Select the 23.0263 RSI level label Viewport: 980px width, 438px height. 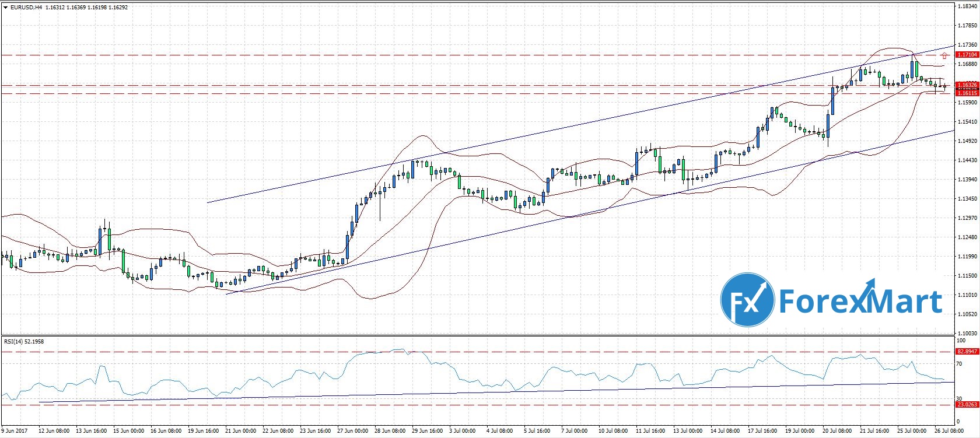(967, 404)
